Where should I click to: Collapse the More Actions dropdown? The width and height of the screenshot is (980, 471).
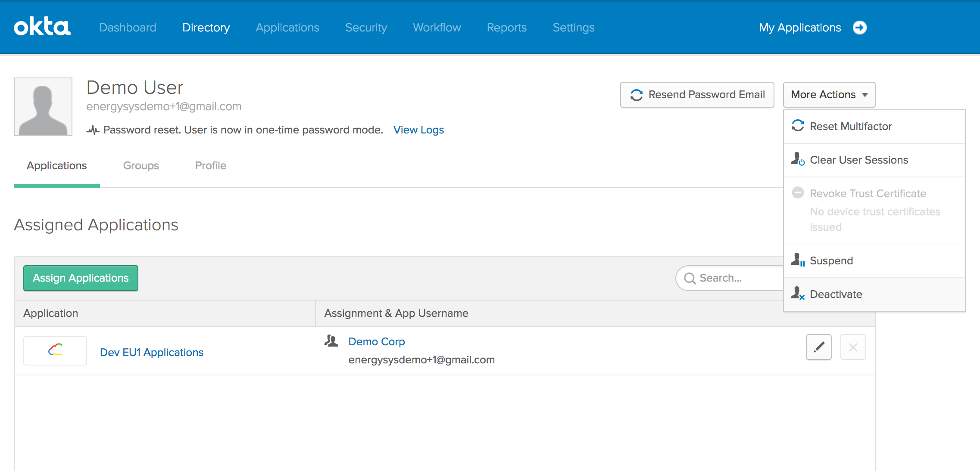point(829,95)
